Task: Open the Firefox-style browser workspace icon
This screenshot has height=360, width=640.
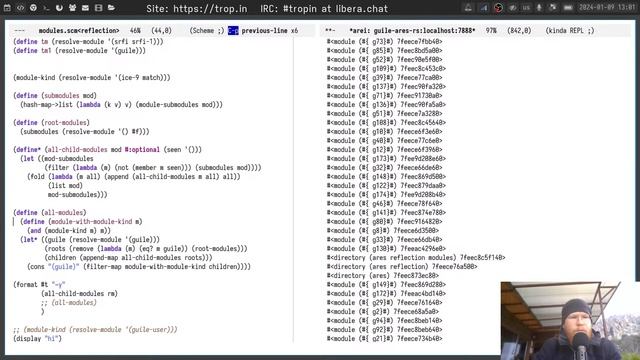Action: [59, 8]
